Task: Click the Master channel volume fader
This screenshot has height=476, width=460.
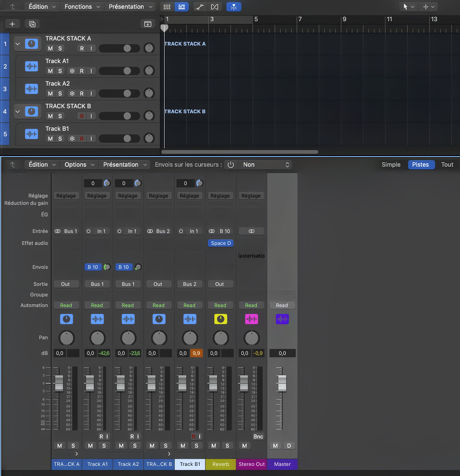Action: pos(282,383)
